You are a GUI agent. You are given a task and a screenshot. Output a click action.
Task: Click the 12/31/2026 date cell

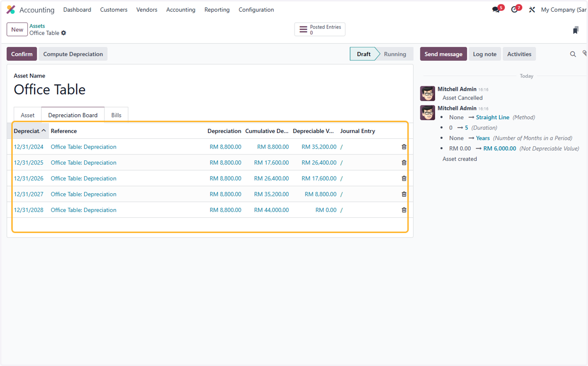click(x=28, y=178)
